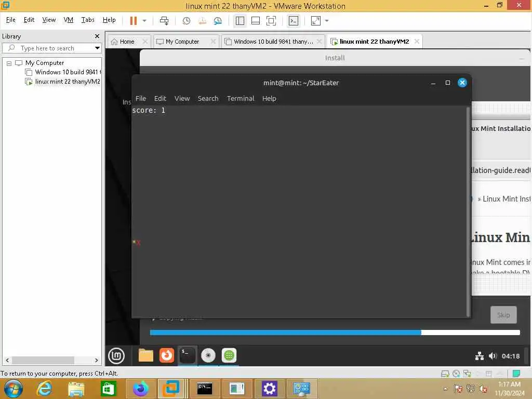
Task: Close the Home tab
Action: [x=145, y=42]
